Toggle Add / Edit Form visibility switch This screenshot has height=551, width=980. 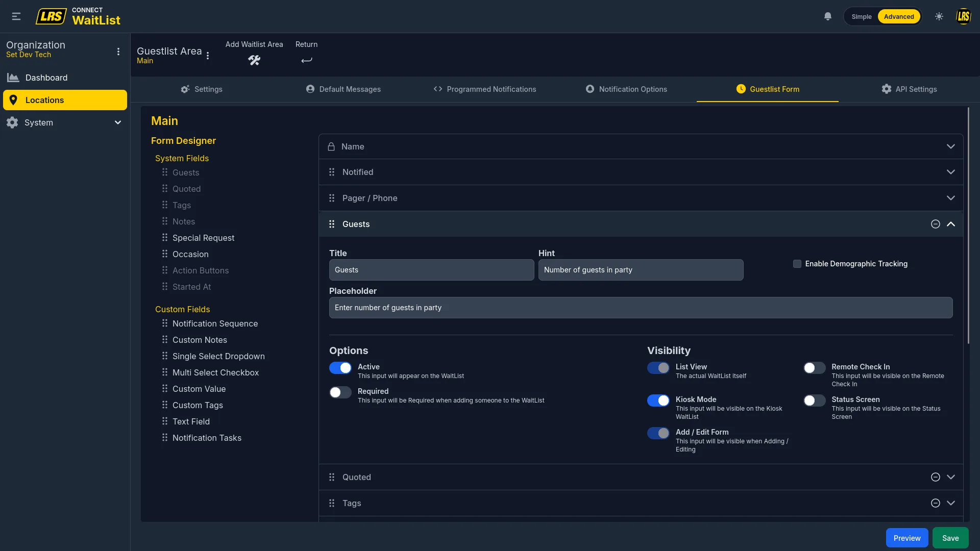pyautogui.click(x=658, y=433)
